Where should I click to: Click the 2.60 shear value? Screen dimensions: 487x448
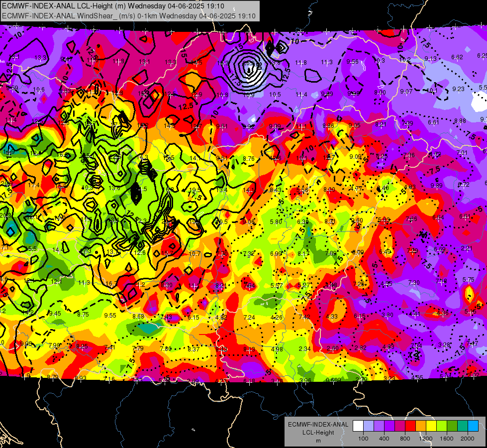pos(333,348)
